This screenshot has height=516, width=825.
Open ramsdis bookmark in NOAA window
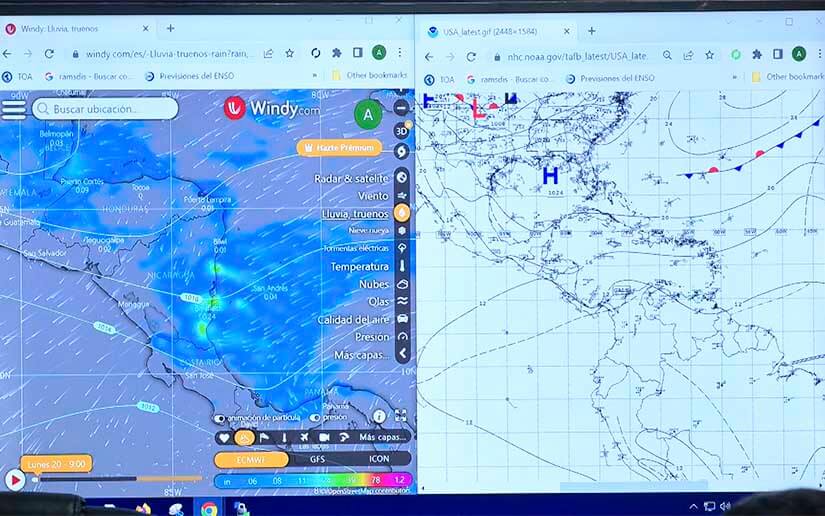coord(510,79)
